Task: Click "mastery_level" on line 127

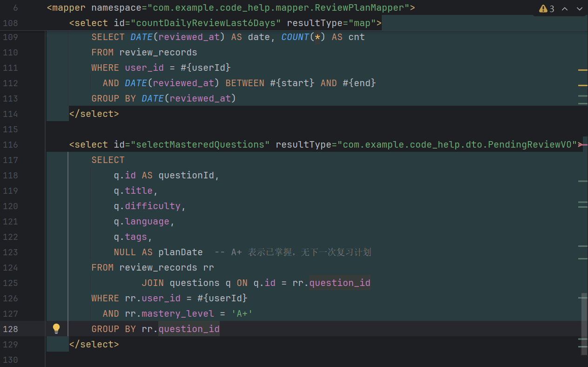Action: [x=178, y=314]
